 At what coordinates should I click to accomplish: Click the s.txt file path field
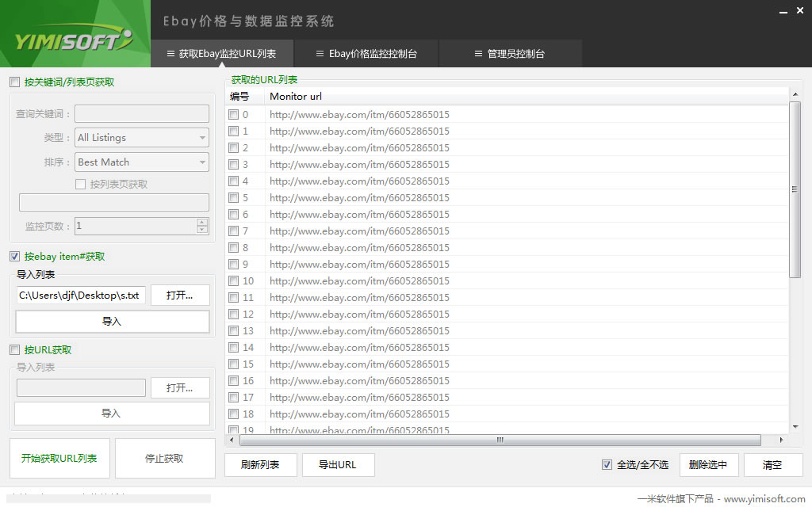coord(81,296)
